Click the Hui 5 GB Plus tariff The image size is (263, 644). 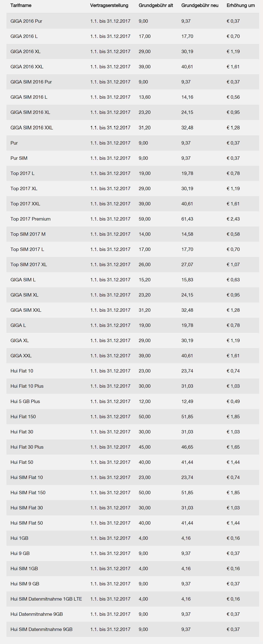coord(25,401)
